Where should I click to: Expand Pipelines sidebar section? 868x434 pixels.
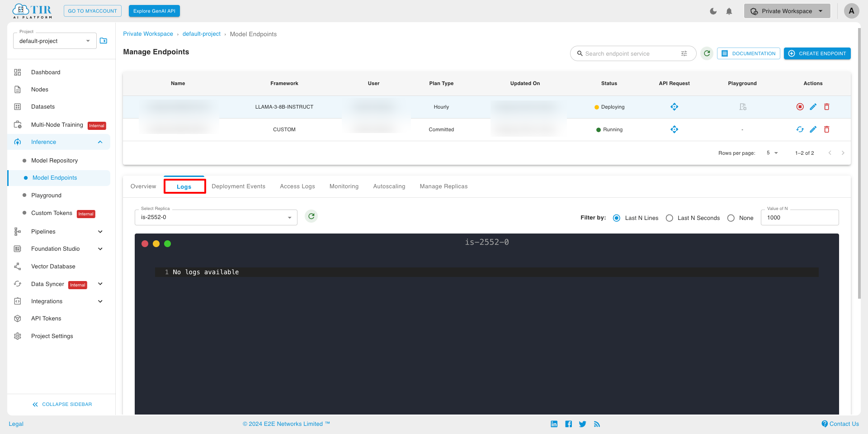[100, 232]
